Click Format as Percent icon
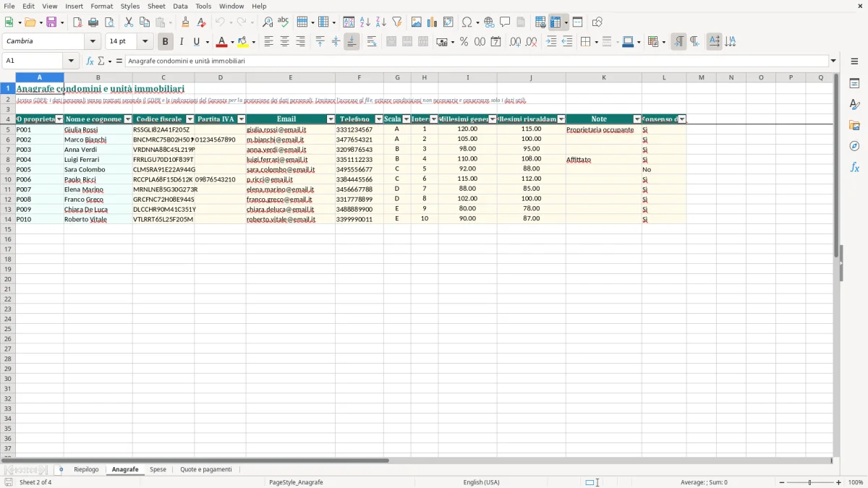868x488 pixels. 464,42
